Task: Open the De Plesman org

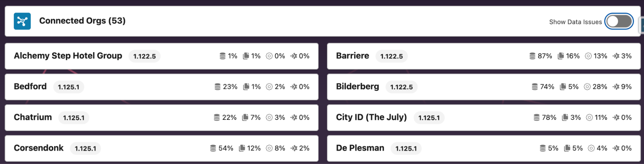Action: tap(360, 148)
